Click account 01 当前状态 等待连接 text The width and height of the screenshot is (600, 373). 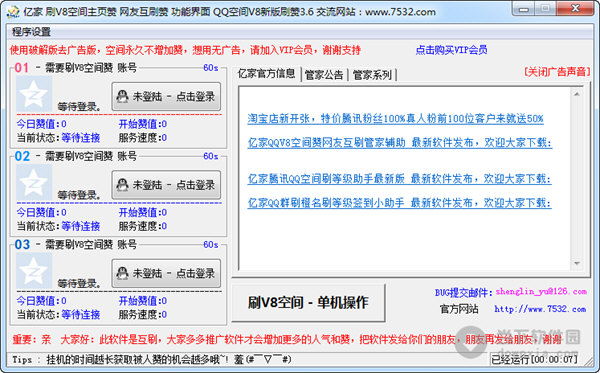(81, 138)
